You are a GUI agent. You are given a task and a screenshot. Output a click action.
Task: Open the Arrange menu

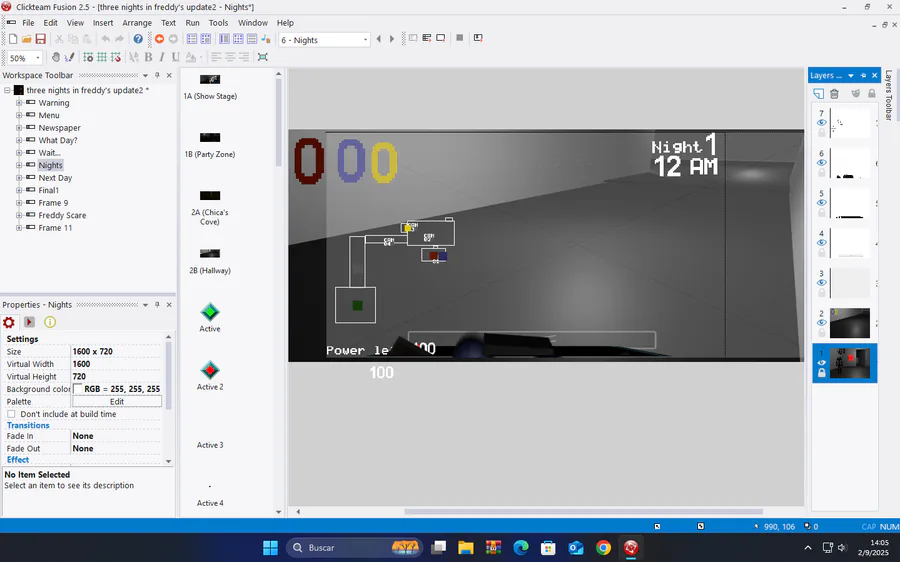[137, 23]
